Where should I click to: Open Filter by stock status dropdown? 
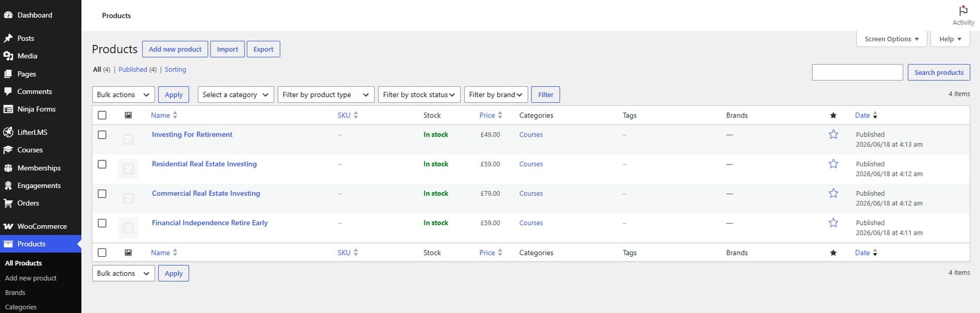[x=419, y=95]
